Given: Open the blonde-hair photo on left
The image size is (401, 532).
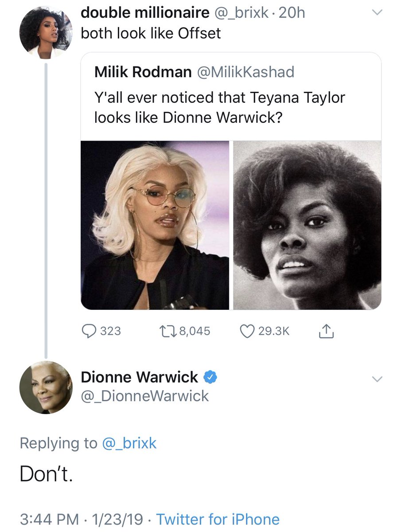Looking at the screenshot, I should 155,225.
